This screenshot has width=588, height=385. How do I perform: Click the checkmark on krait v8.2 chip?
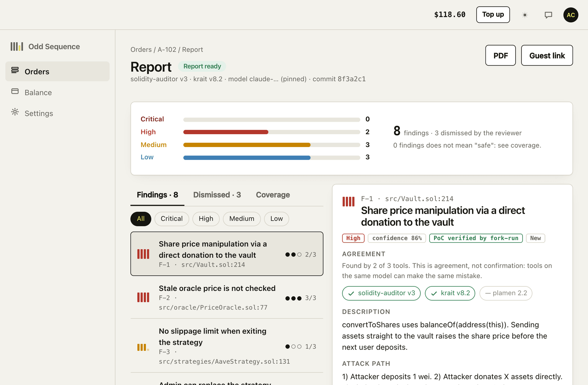pos(434,293)
